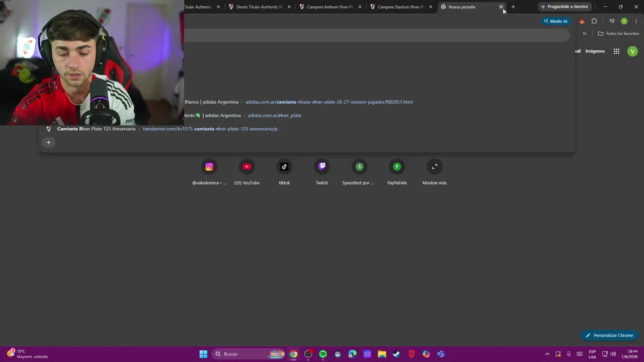Image resolution: width=644 pixels, height=362 pixels.
Task: Activate Modo IA in address bar
Action: coord(555,21)
